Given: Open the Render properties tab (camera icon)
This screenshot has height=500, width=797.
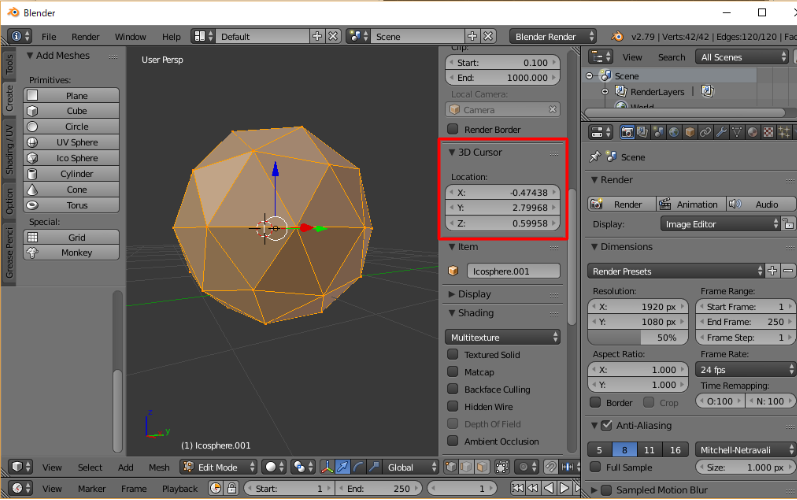Looking at the screenshot, I should click(x=627, y=133).
